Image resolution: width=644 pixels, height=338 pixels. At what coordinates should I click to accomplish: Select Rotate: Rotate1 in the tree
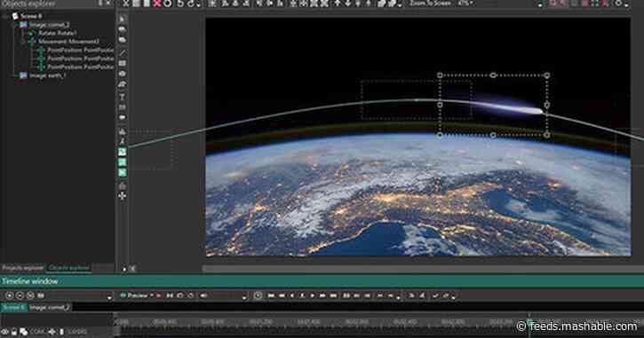tap(57, 33)
